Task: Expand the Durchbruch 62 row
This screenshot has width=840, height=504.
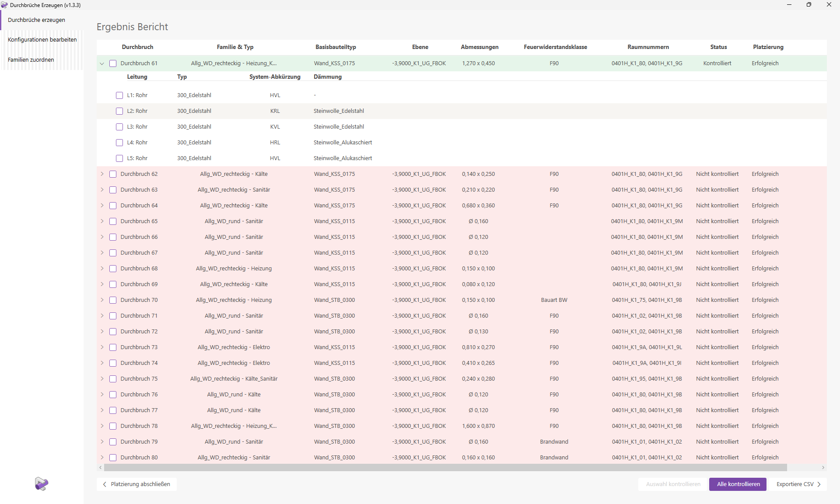Action: (102, 174)
